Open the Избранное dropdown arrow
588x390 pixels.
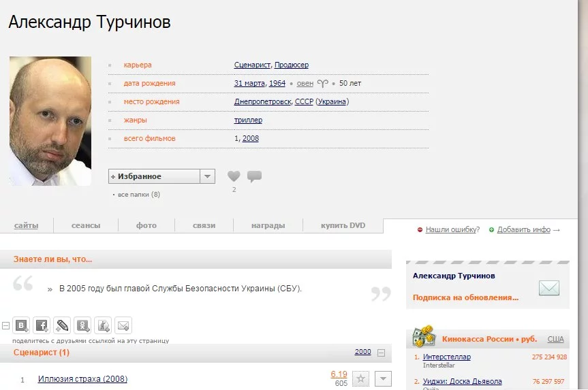[207, 176]
